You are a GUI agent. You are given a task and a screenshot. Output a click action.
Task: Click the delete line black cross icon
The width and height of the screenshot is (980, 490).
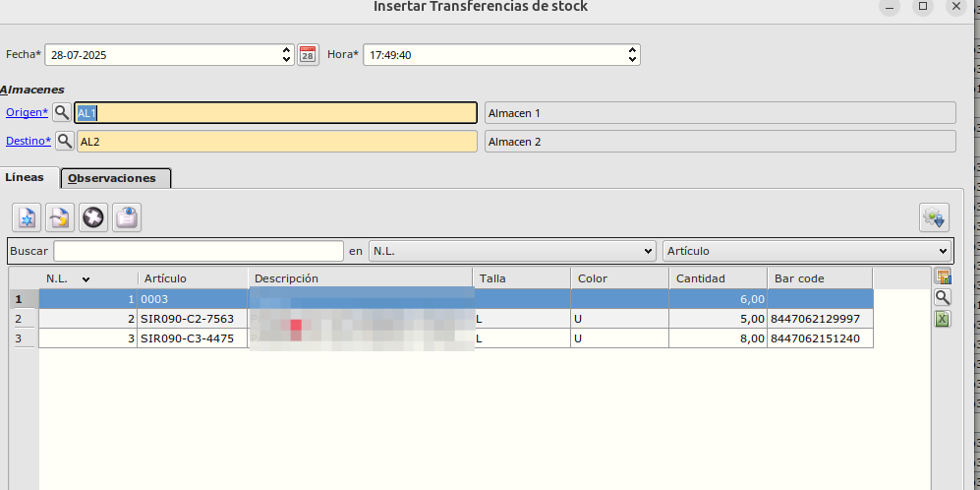point(93,217)
